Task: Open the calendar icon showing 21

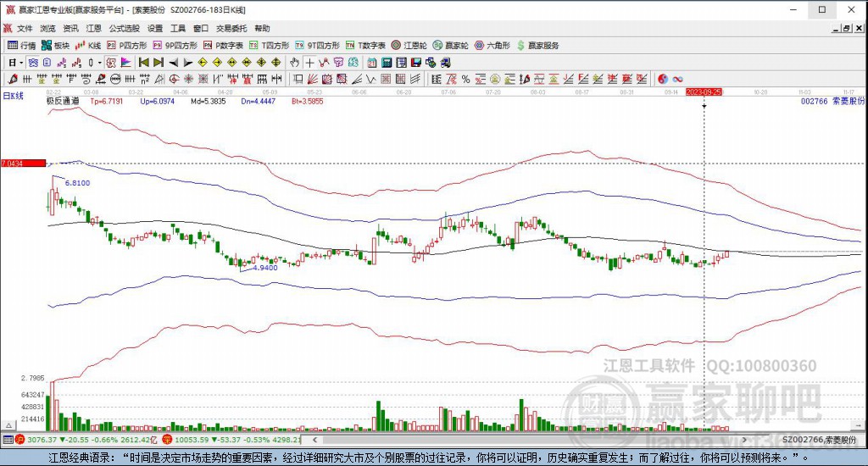Action: pos(372,63)
